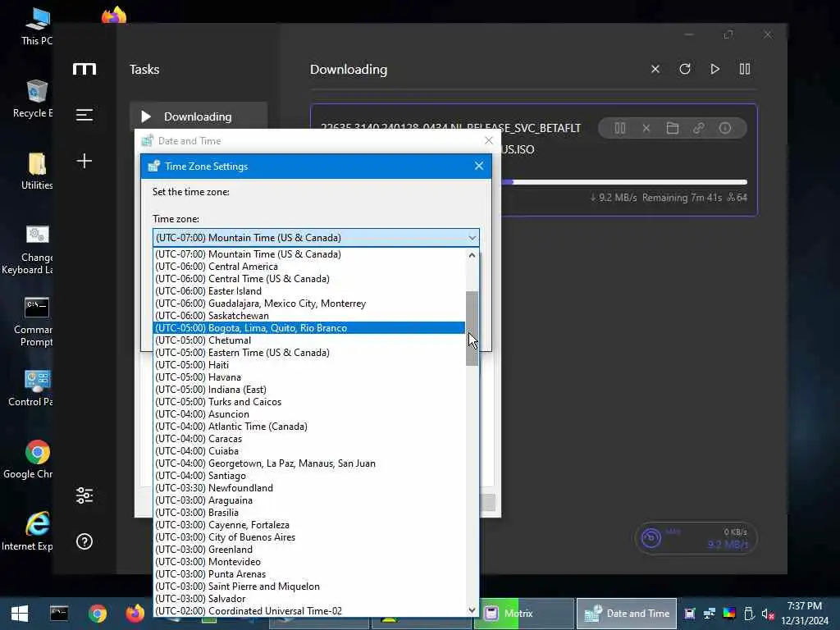The width and height of the screenshot is (840, 630).
Task: Open Motrix preferences sliders icon
Action: tap(84, 495)
